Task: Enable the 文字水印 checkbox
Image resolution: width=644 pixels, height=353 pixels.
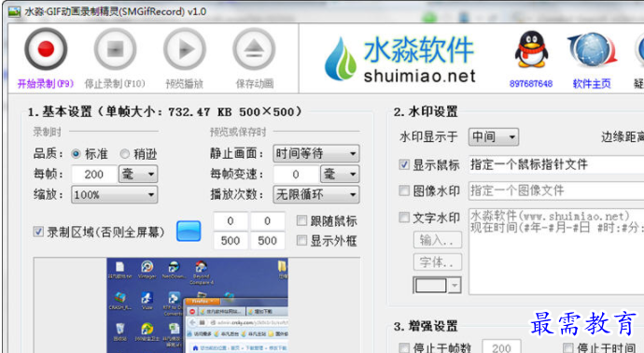Action: [x=404, y=218]
